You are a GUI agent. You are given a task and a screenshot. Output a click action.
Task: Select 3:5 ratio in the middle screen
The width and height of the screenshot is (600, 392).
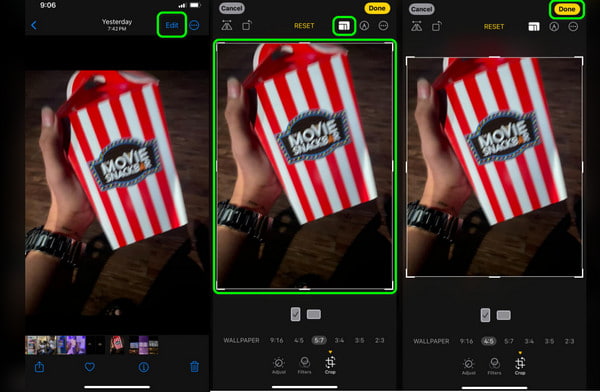click(359, 340)
